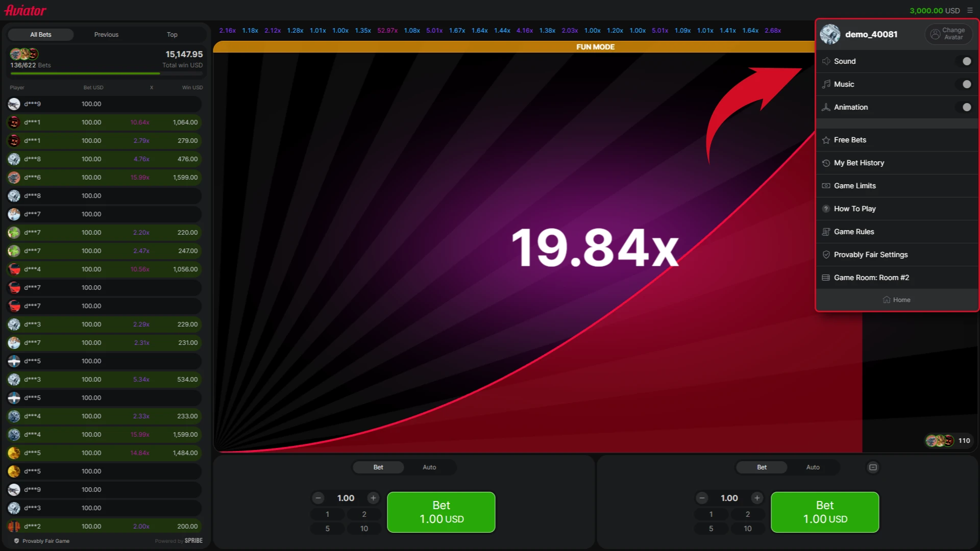Switch to the Top tab in the bets panel
Screen dimensions: 980x551
(171, 34)
